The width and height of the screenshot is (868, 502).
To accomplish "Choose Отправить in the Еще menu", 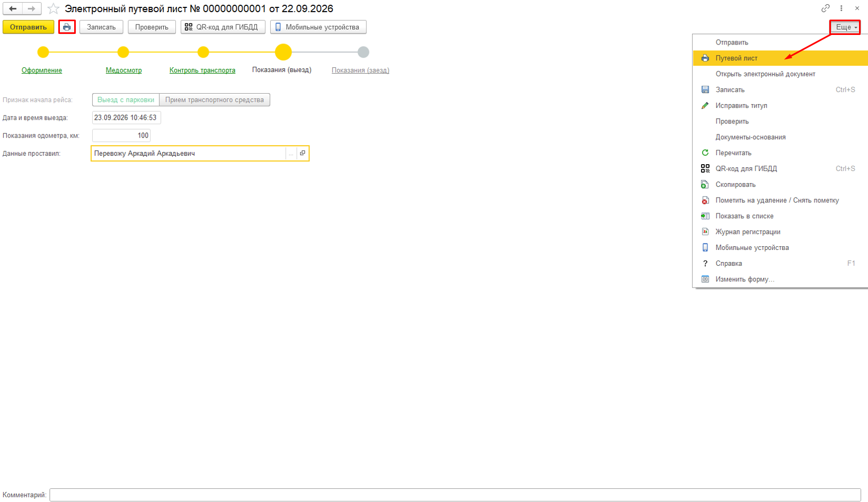I will click(780, 42).
